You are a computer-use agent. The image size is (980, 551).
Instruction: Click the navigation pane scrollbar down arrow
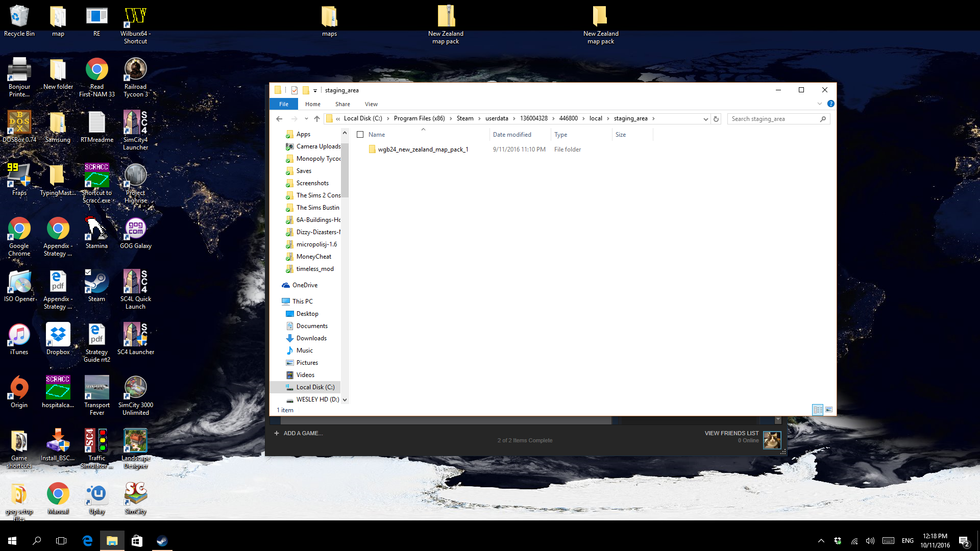(x=345, y=399)
